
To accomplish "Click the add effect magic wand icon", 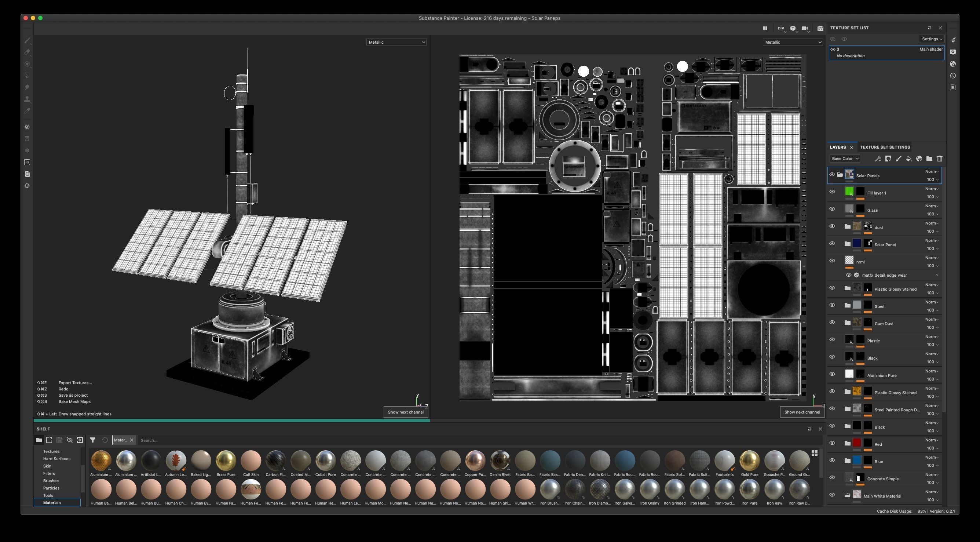I will 878,159.
